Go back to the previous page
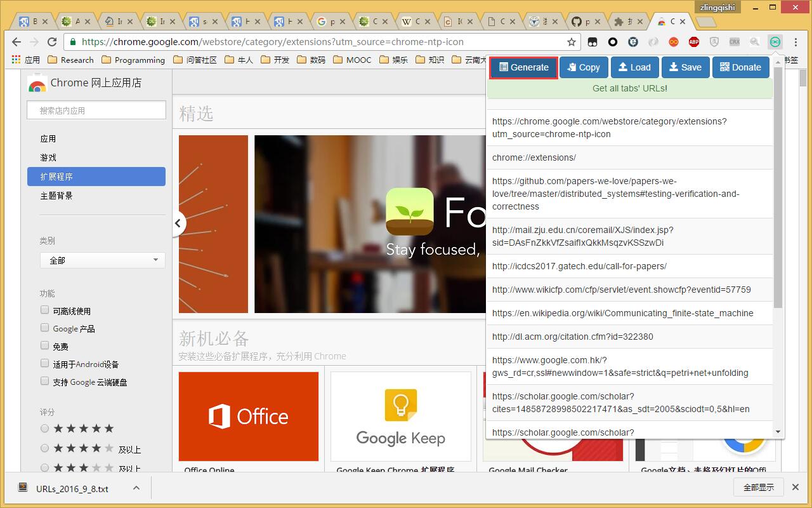Image resolution: width=812 pixels, height=508 pixels. click(x=16, y=42)
